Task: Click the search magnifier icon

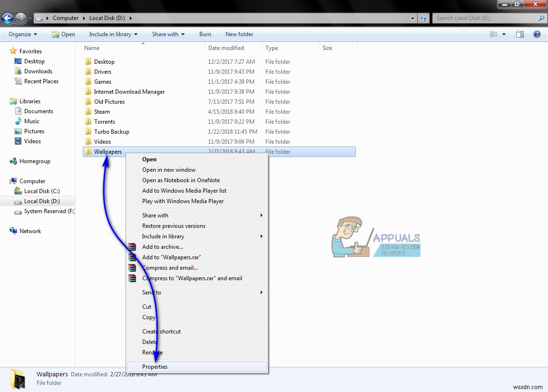Action: pos(542,18)
